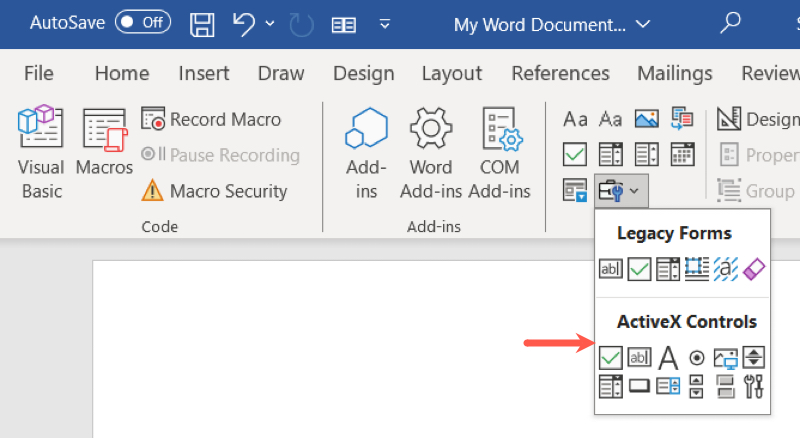Click the Read Mode toolbar icon
Image resolution: width=800 pixels, height=438 pixels.
(x=343, y=25)
